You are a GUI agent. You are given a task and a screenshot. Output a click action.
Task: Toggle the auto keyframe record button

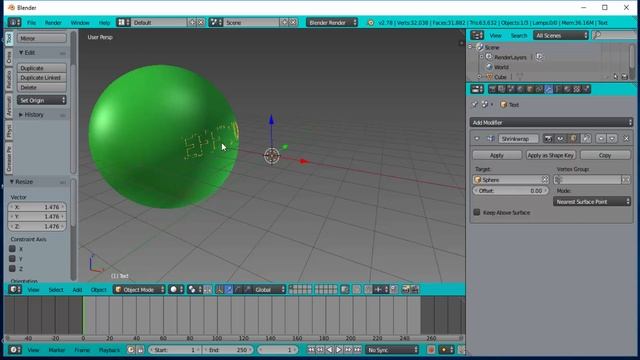[x=431, y=350]
